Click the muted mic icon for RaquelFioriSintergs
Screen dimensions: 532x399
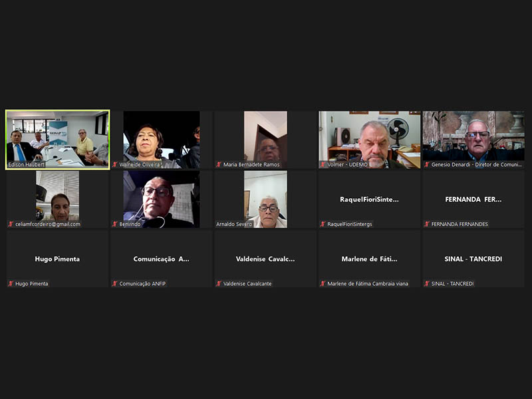point(323,224)
